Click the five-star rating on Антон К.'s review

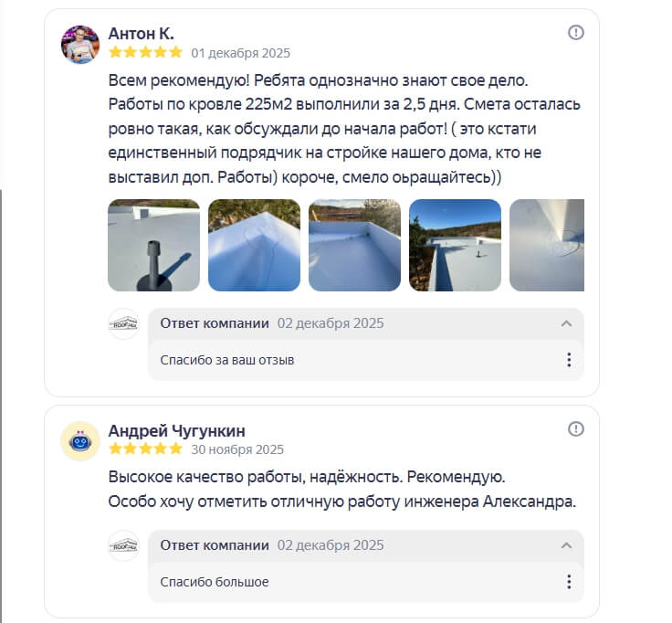145,52
